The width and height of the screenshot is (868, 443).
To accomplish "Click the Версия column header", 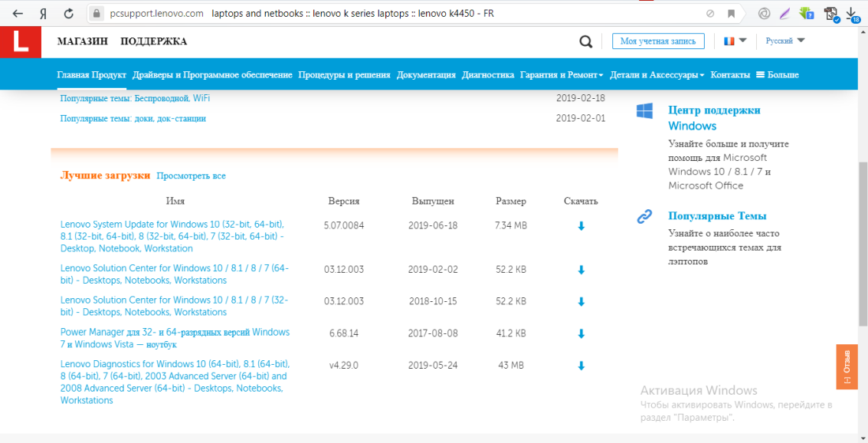I will (344, 201).
